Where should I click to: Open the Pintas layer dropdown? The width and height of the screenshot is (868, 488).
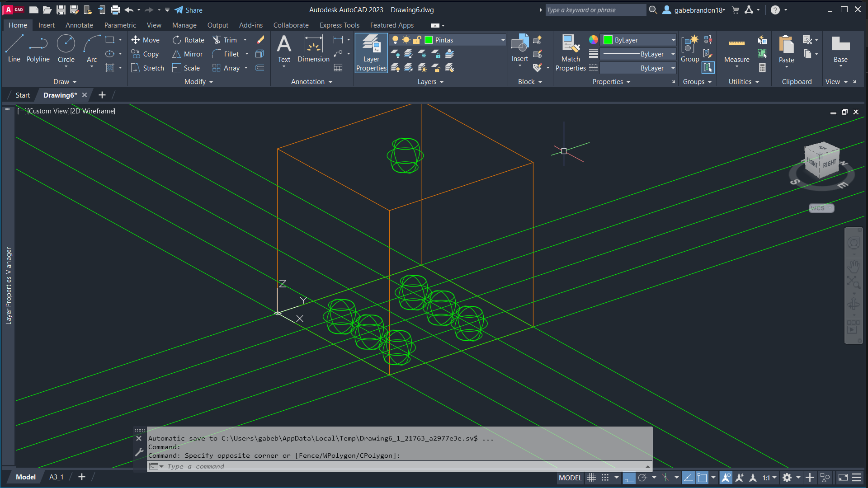503,40
